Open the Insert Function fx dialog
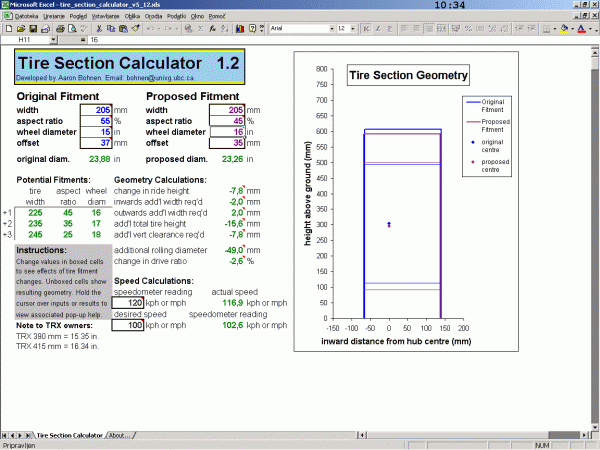Image resolution: width=600 pixels, height=450 pixels. tap(212, 28)
